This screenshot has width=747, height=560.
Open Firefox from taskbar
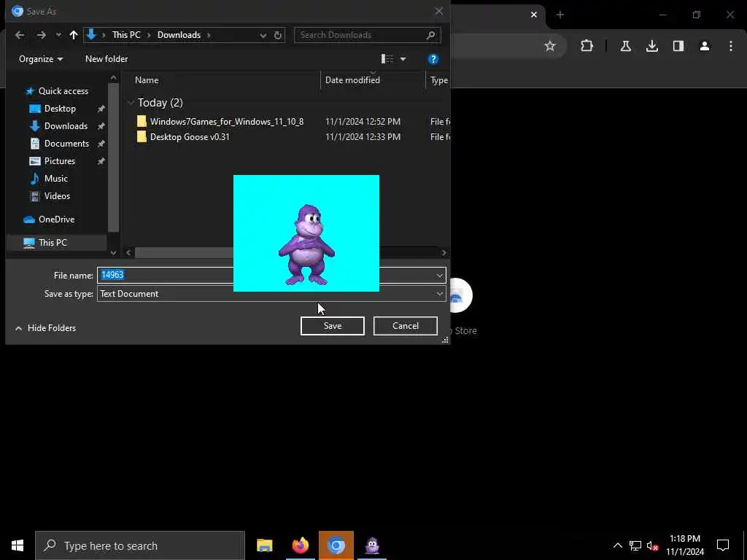300,545
